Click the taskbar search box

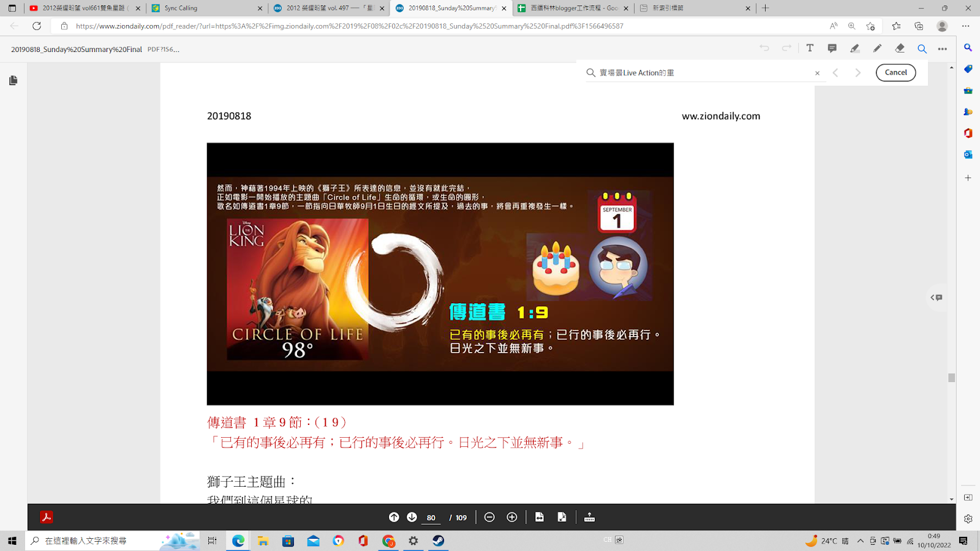(113, 541)
